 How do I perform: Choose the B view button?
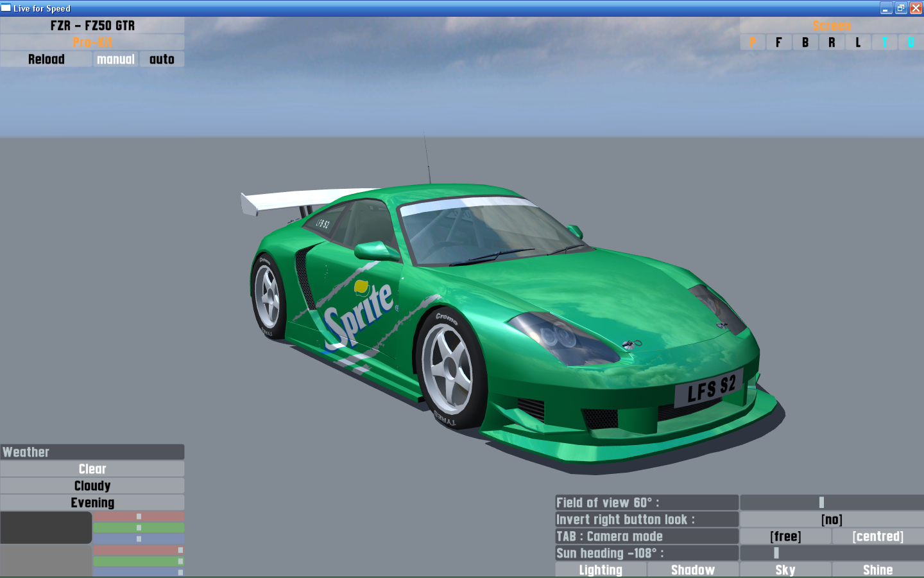tap(805, 42)
